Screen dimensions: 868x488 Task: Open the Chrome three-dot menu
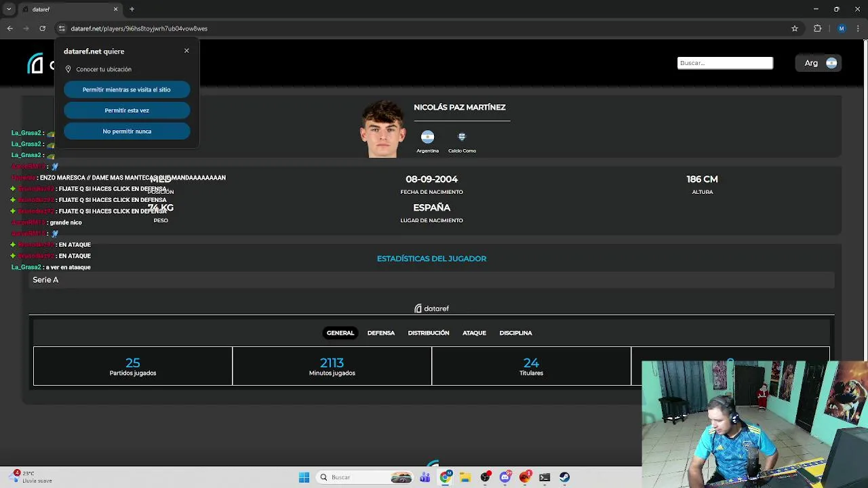pyautogui.click(x=858, y=28)
